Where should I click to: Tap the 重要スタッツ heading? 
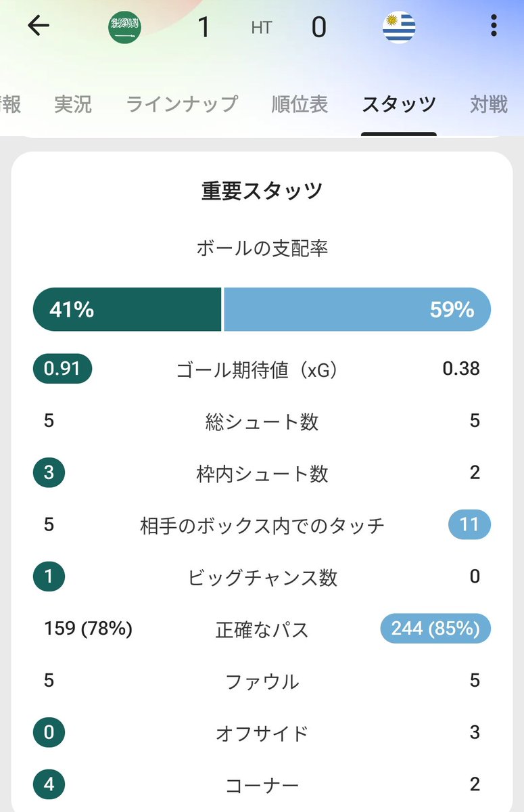point(262,191)
